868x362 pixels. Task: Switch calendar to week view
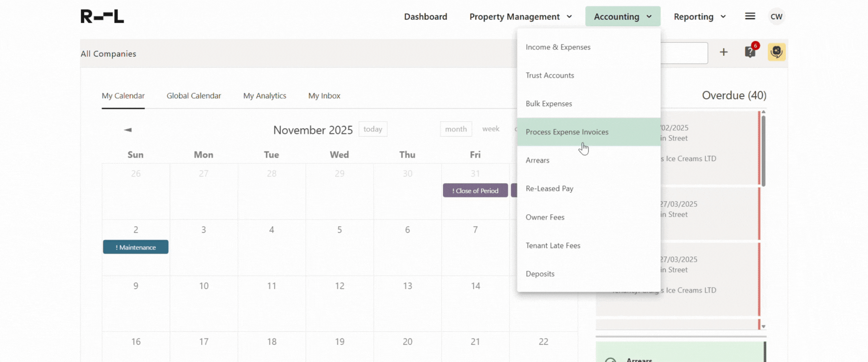click(491, 129)
